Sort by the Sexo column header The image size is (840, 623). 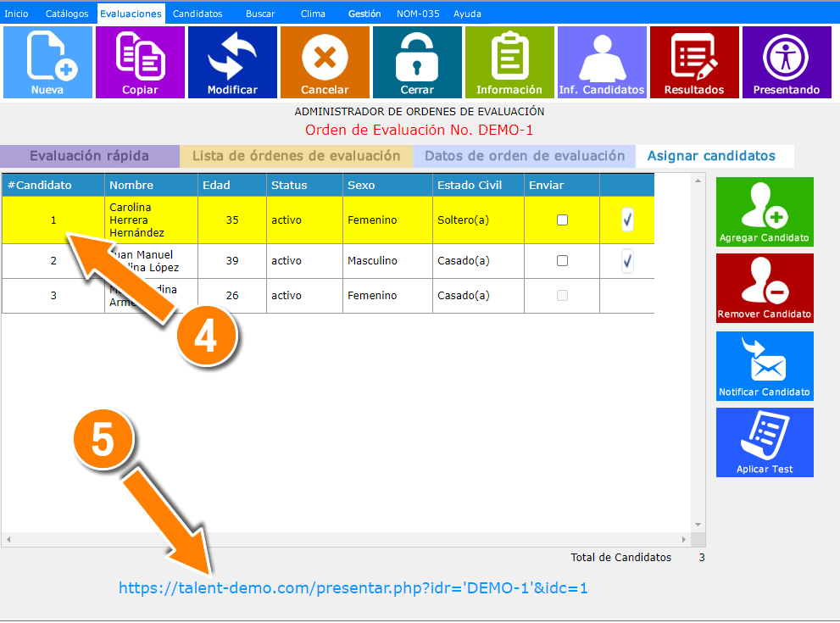[x=388, y=186]
